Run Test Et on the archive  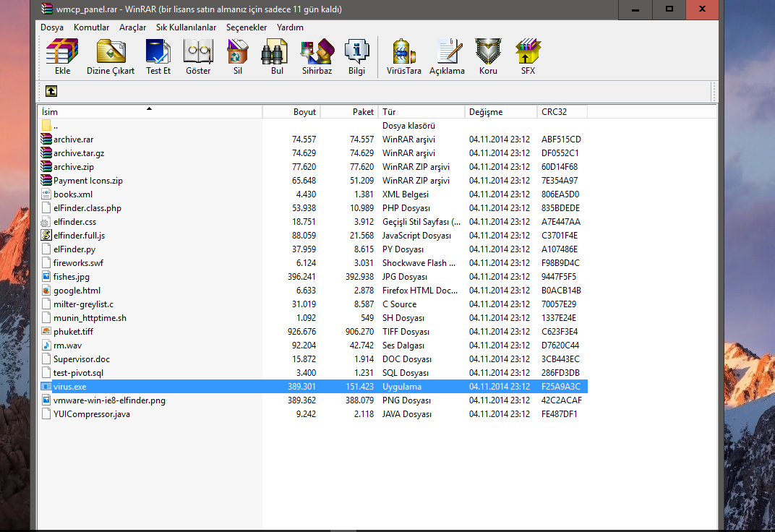[158, 56]
